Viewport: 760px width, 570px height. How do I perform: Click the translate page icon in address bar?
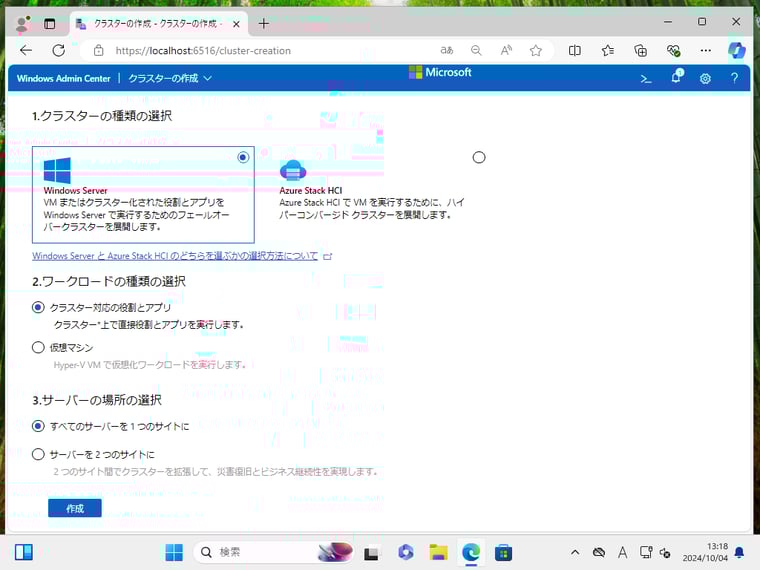click(x=446, y=50)
